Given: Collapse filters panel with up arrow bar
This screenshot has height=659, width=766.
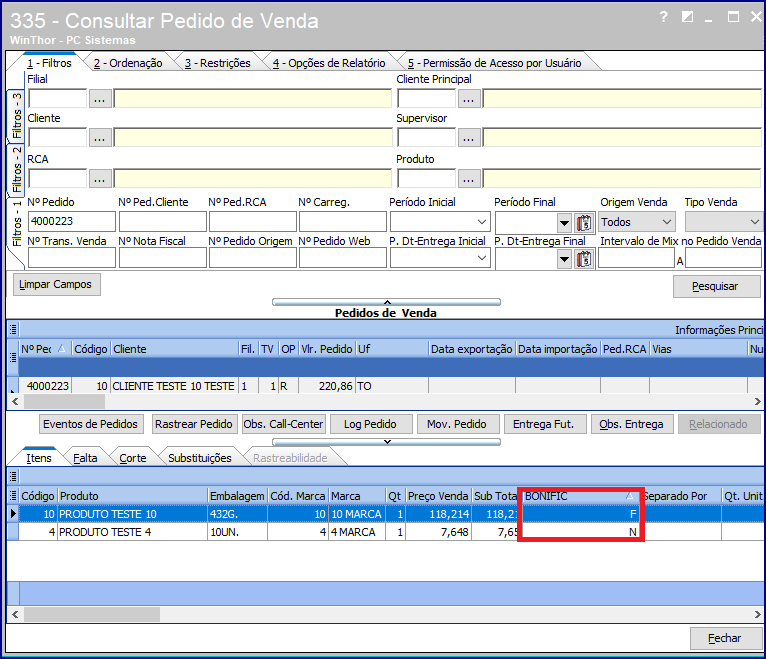Looking at the screenshot, I should (386, 302).
